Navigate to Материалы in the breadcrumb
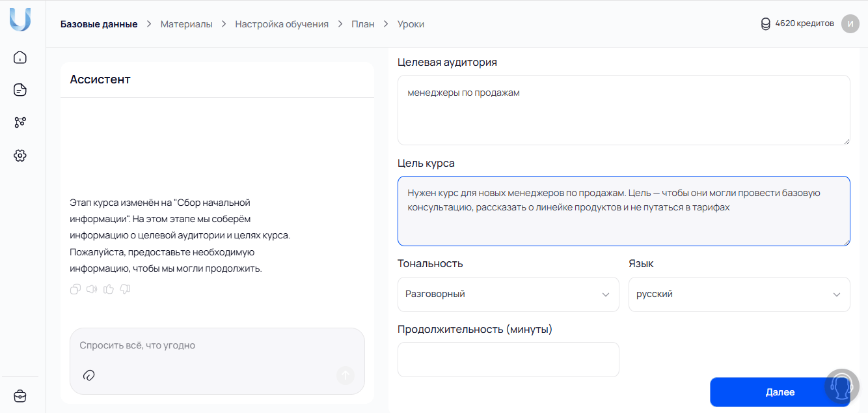The height and width of the screenshot is (413, 868). point(187,23)
